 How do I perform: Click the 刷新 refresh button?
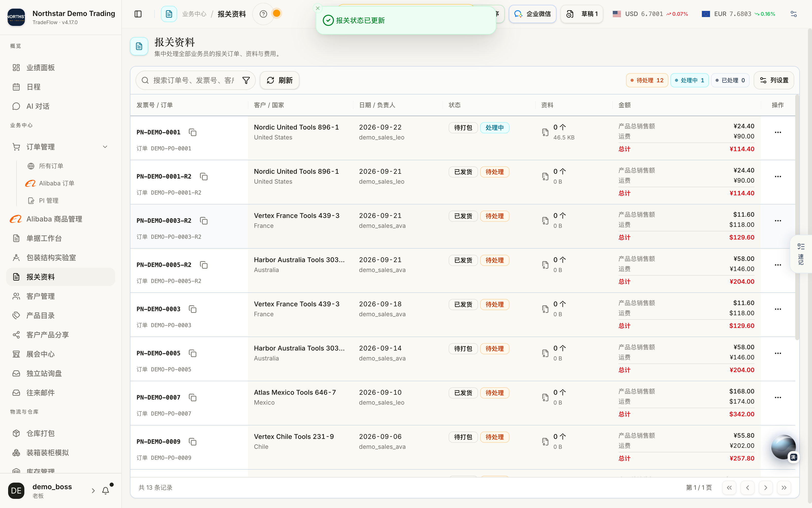279,80
